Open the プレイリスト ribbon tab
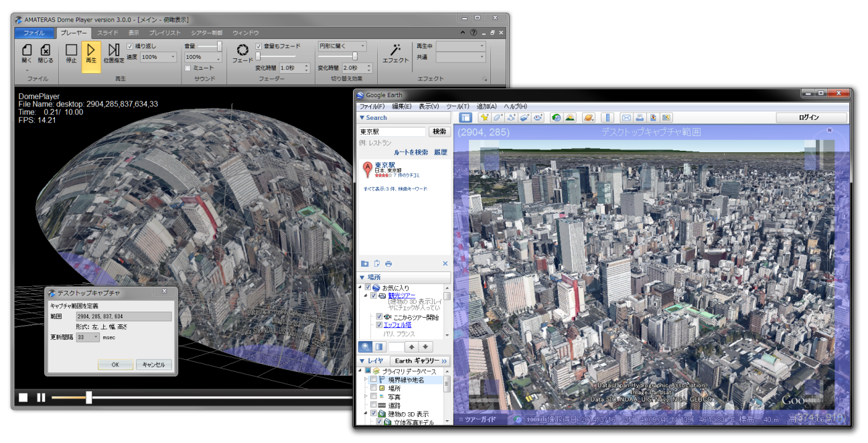868x443 pixels. pos(165,32)
